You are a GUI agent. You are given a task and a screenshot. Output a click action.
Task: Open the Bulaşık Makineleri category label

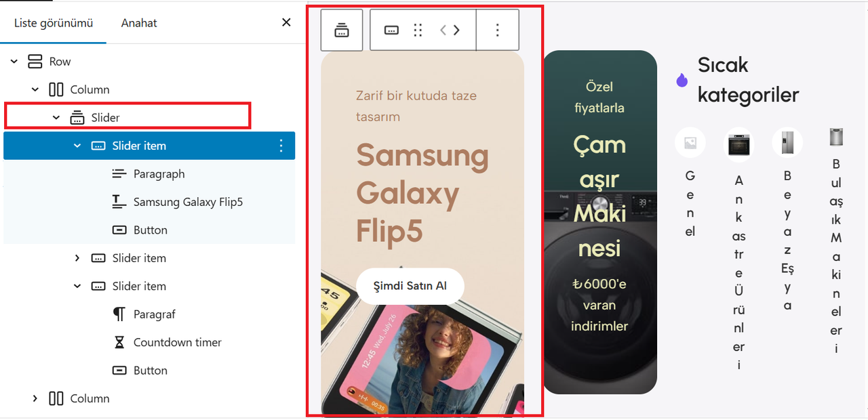pos(836,257)
